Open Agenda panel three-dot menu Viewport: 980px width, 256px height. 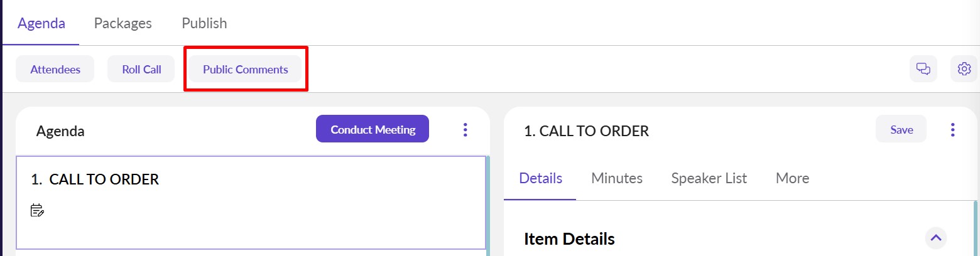pyautogui.click(x=465, y=130)
